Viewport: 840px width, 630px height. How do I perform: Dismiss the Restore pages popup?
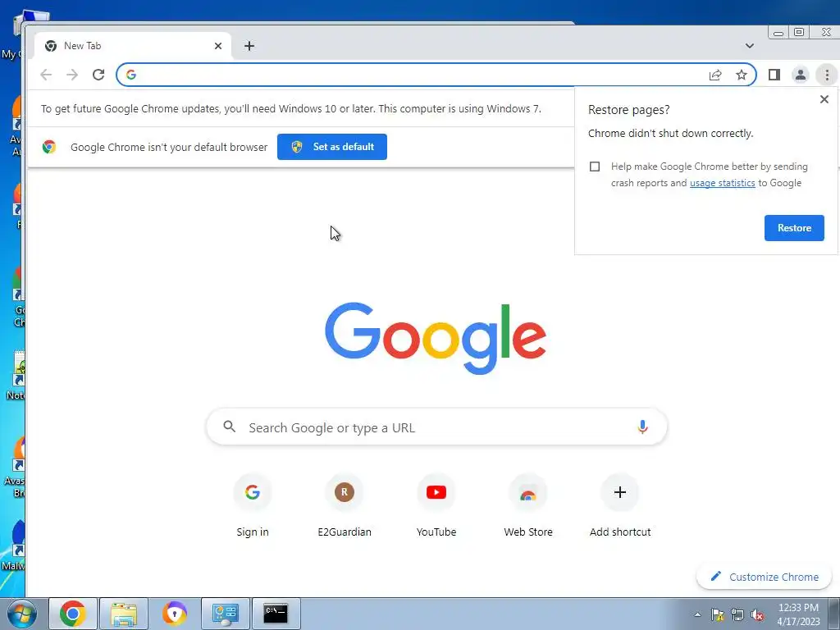(824, 99)
